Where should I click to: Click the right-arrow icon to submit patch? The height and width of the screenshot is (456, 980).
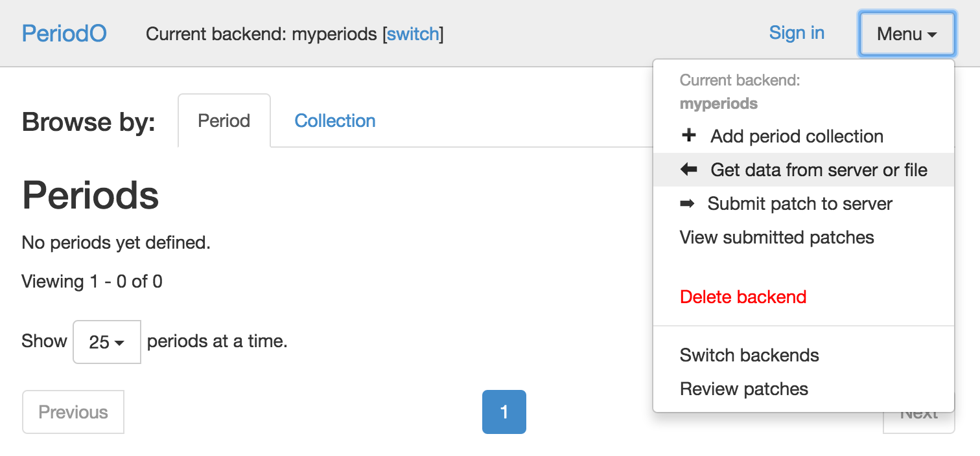[689, 203]
